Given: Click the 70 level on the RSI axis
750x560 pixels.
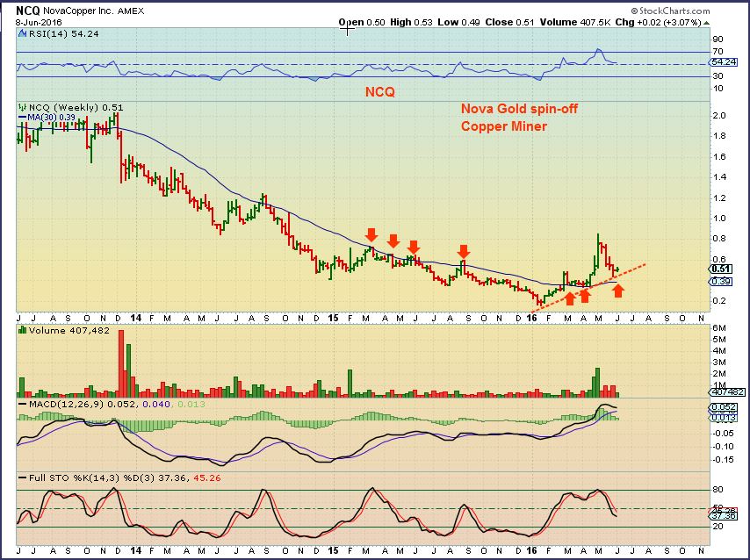Looking at the screenshot, I should click(718, 52).
